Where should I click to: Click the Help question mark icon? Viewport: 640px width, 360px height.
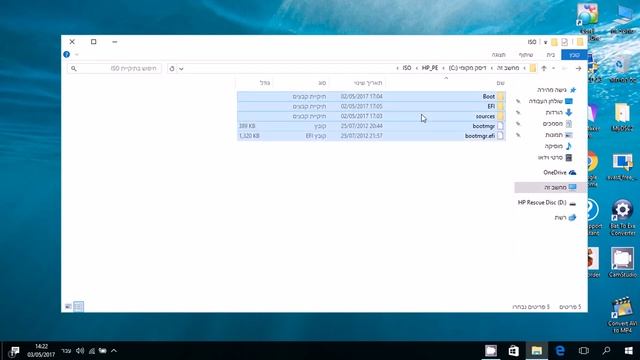(x=67, y=54)
